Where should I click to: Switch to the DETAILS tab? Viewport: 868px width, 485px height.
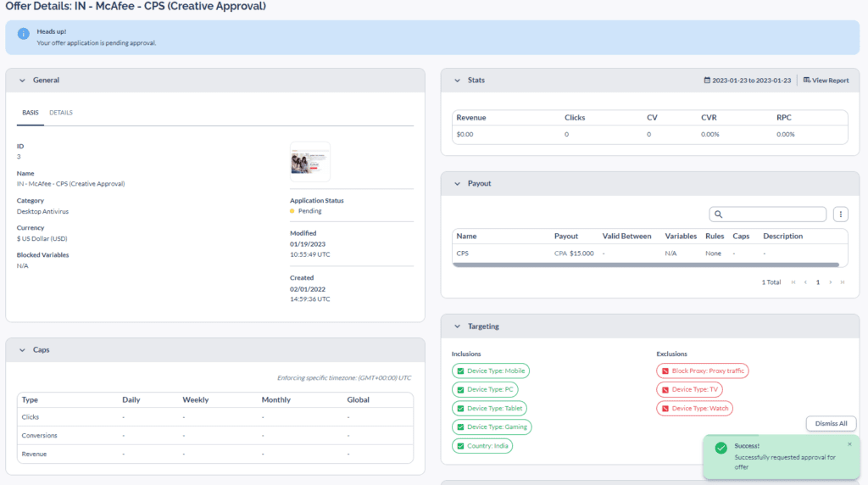[61, 113]
